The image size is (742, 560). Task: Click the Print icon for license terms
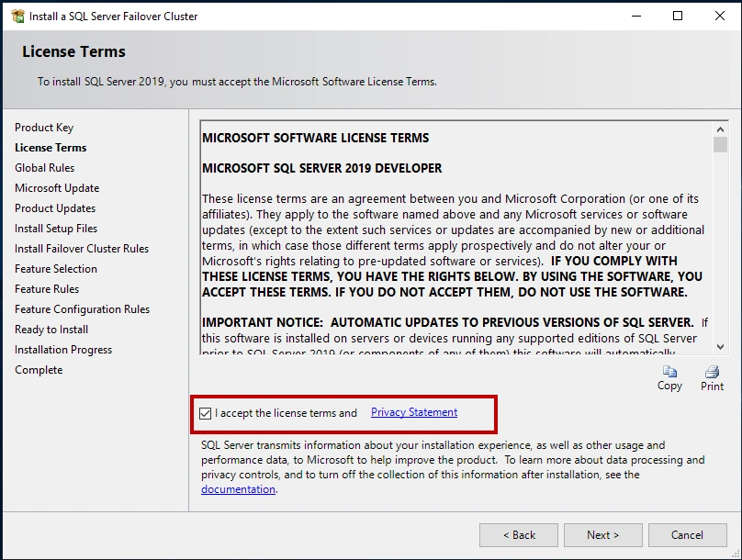712,372
